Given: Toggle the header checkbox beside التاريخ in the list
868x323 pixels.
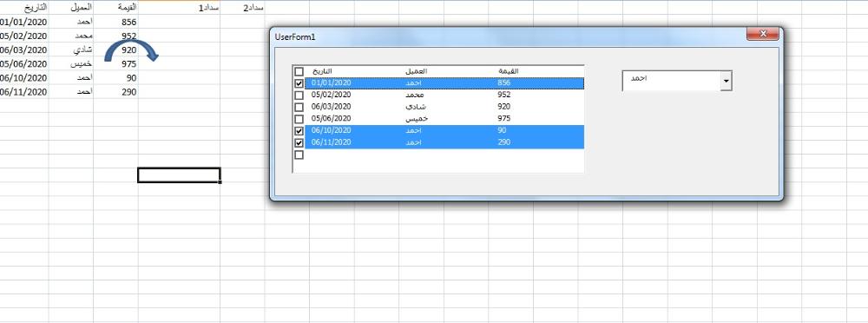Looking at the screenshot, I should coord(299,71).
